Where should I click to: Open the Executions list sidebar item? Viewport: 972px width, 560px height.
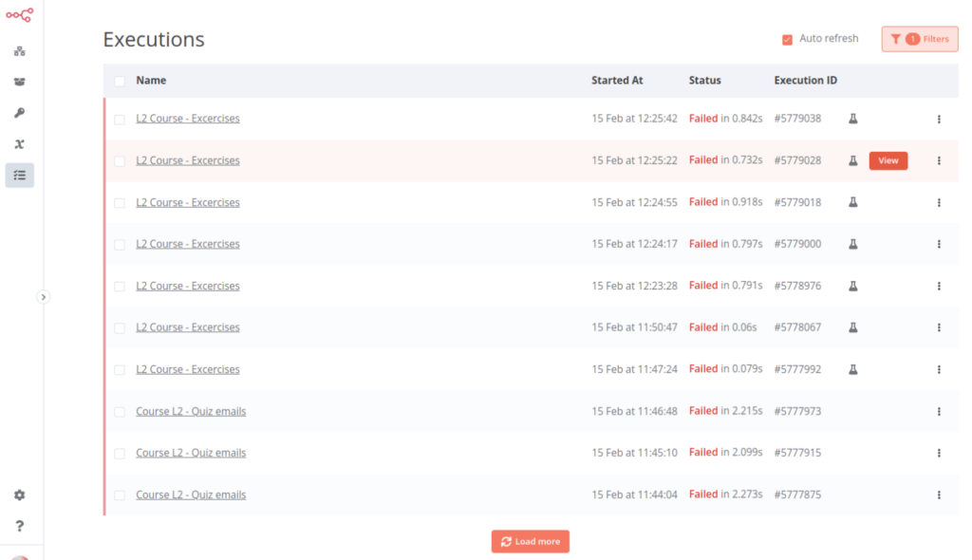pos(19,176)
